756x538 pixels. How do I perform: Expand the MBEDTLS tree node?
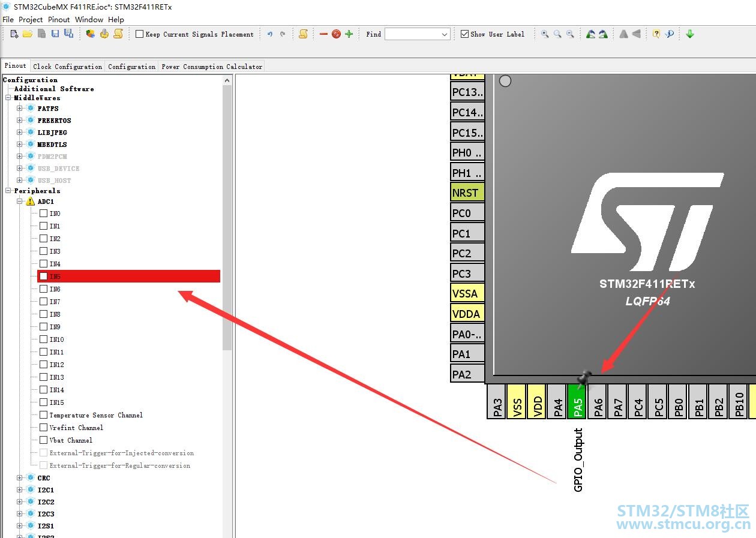click(x=20, y=145)
